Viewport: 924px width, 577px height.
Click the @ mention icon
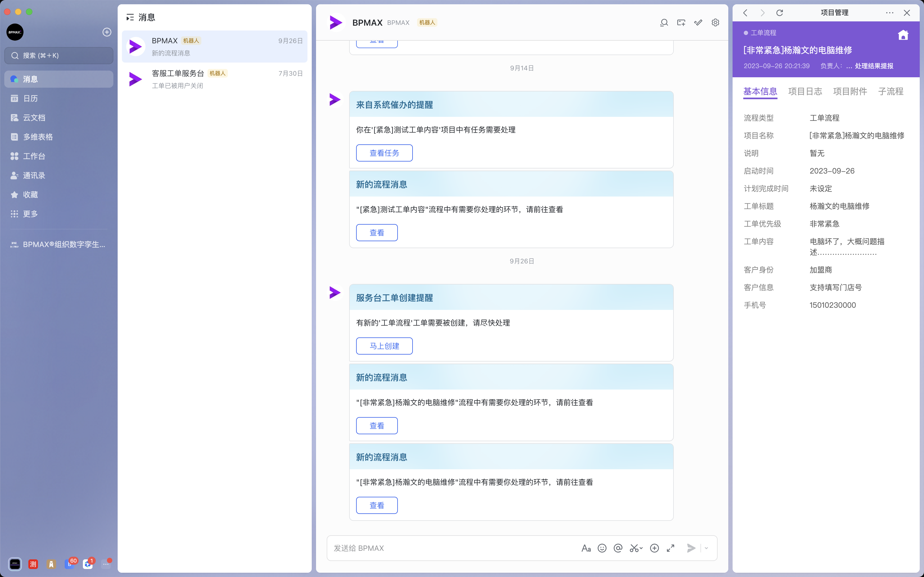point(618,548)
